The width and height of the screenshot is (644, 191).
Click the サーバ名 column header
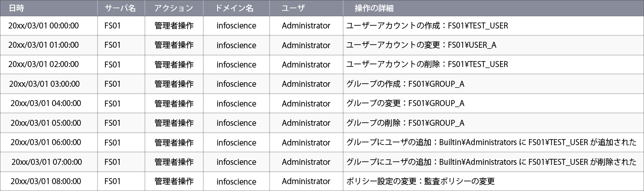click(x=121, y=8)
